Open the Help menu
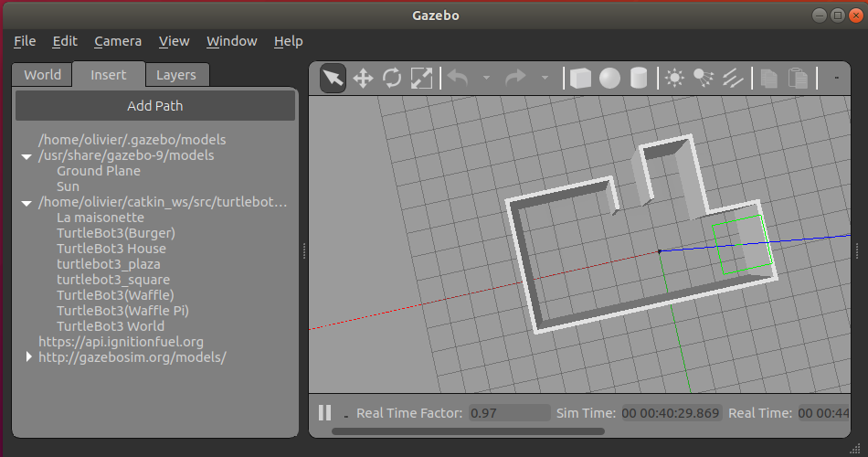 coord(289,41)
